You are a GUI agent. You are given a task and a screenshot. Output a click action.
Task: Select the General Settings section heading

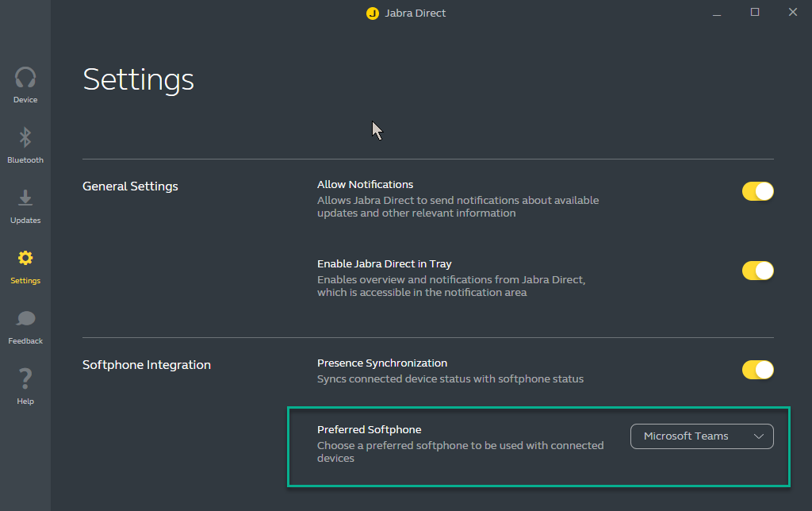130,186
